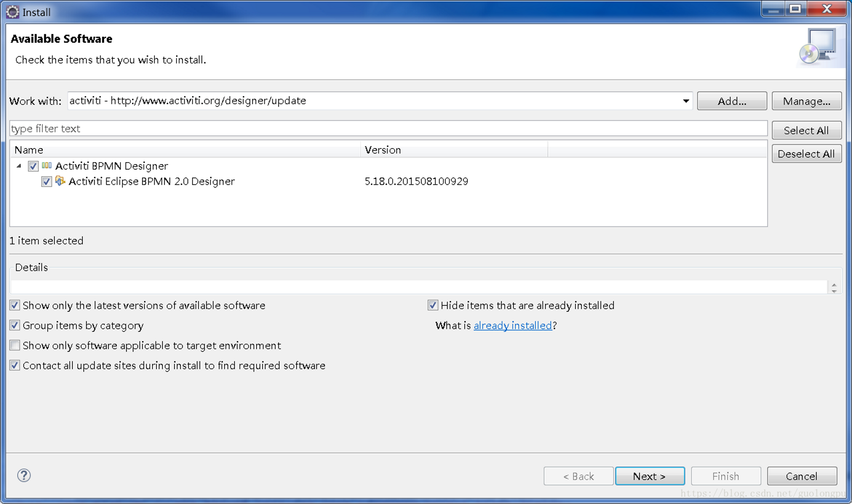Image resolution: width=852 pixels, height=504 pixels.
Task: Click the Manage... button
Action: (807, 101)
